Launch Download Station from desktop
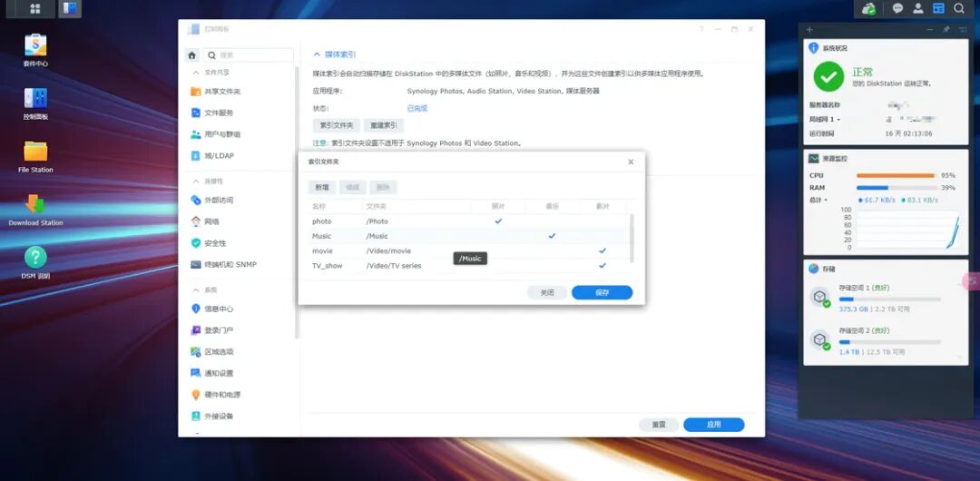This screenshot has width=980, height=481. (x=35, y=210)
